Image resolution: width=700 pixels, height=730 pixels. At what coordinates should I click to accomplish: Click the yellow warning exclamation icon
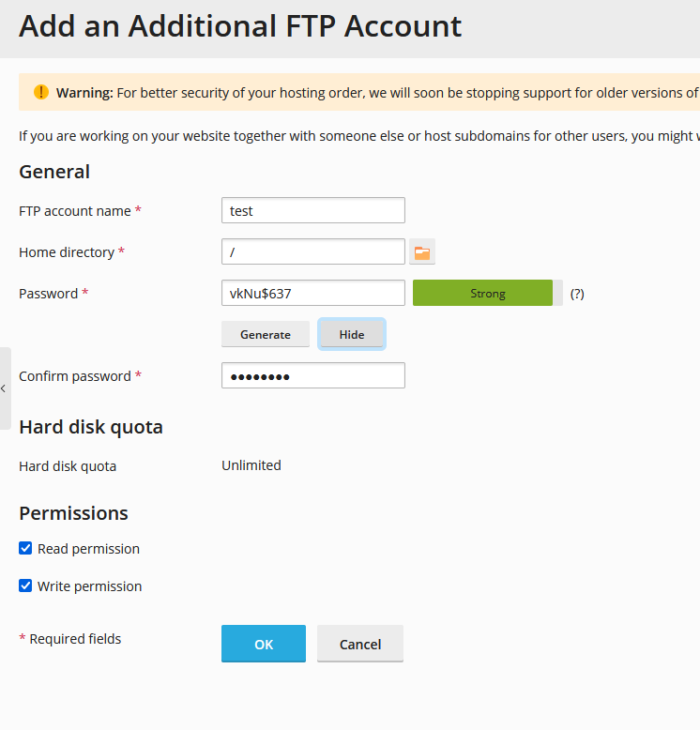point(40,92)
